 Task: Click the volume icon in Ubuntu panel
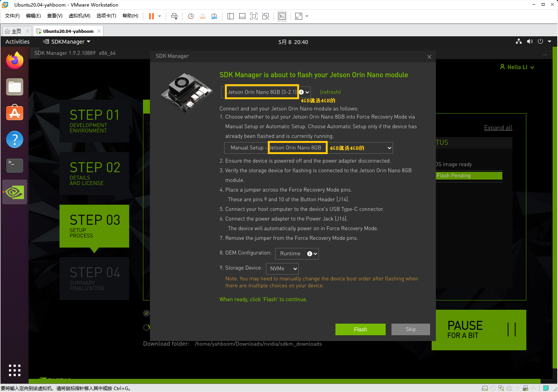pyautogui.click(x=529, y=41)
